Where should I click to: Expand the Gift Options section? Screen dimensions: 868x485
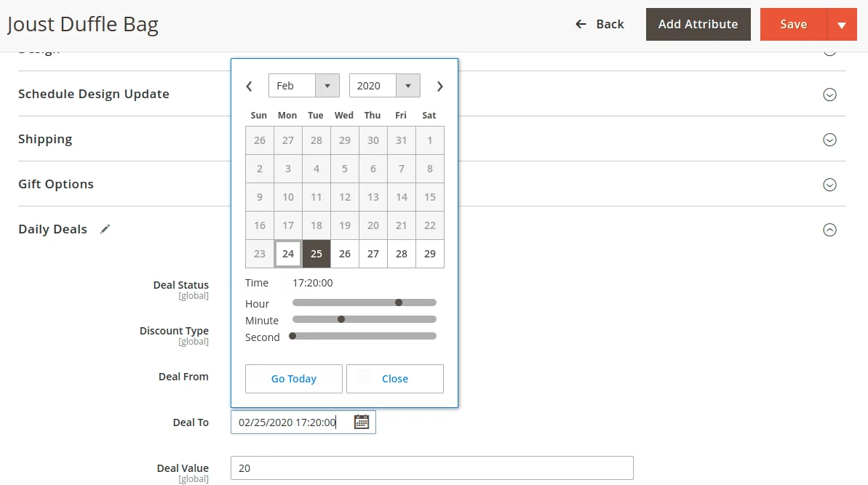(x=829, y=185)
